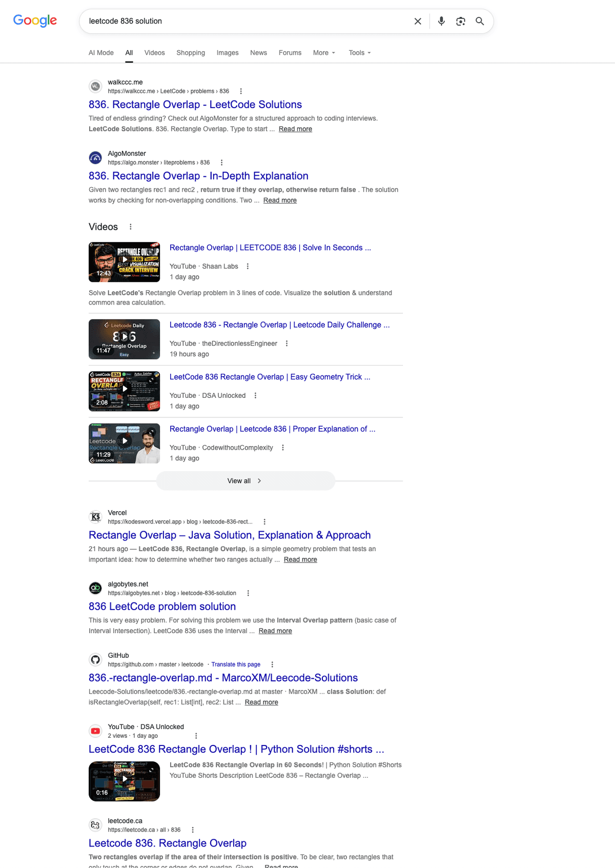Open MarcoXM/Leecode-Solutions GitHub link

(223, 678)
